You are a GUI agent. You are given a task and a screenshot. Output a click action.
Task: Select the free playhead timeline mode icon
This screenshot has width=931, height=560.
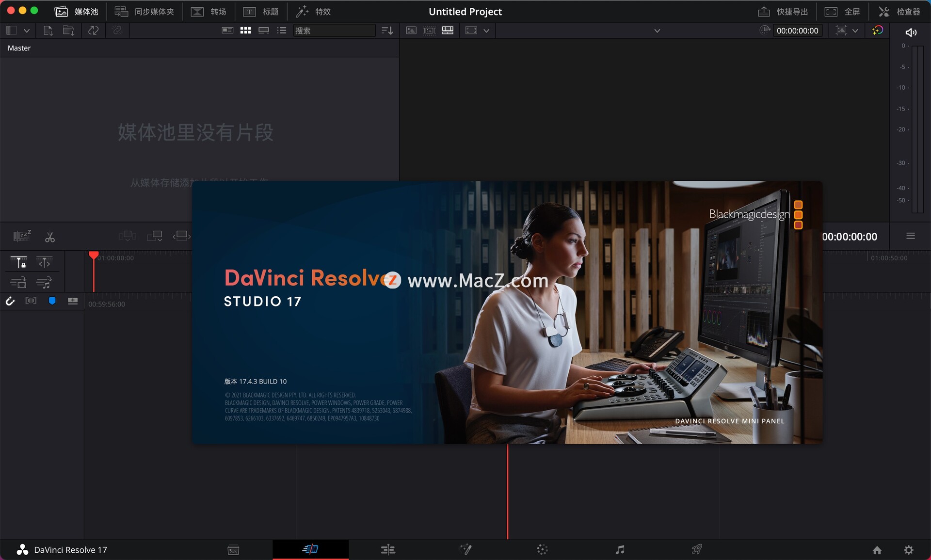(x=44, y=262)
